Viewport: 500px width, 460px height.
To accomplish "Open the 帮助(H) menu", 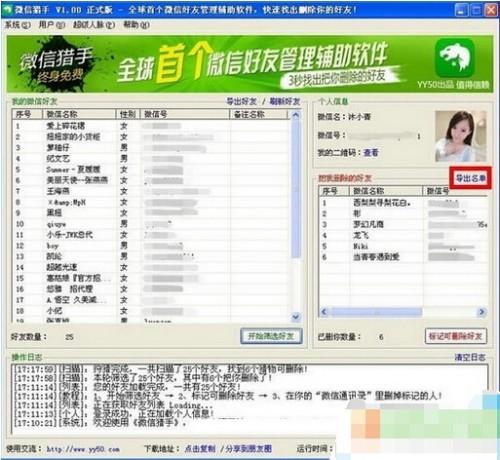I will 136,25.
